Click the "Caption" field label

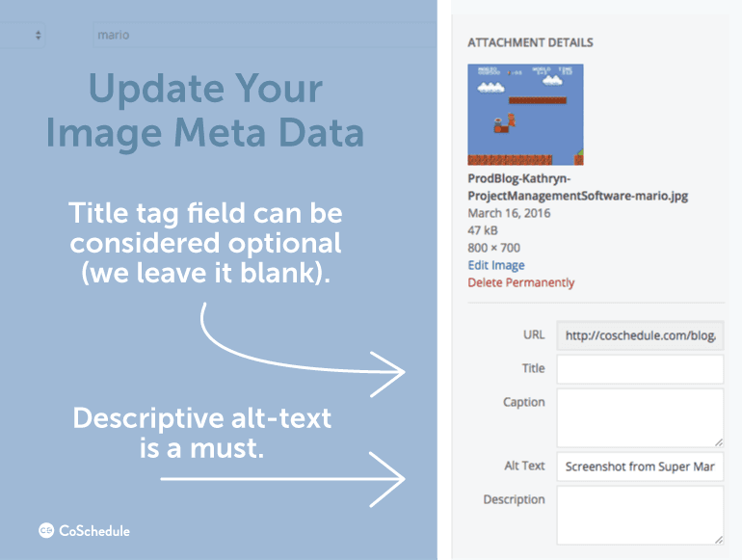(x=523, y=402)
